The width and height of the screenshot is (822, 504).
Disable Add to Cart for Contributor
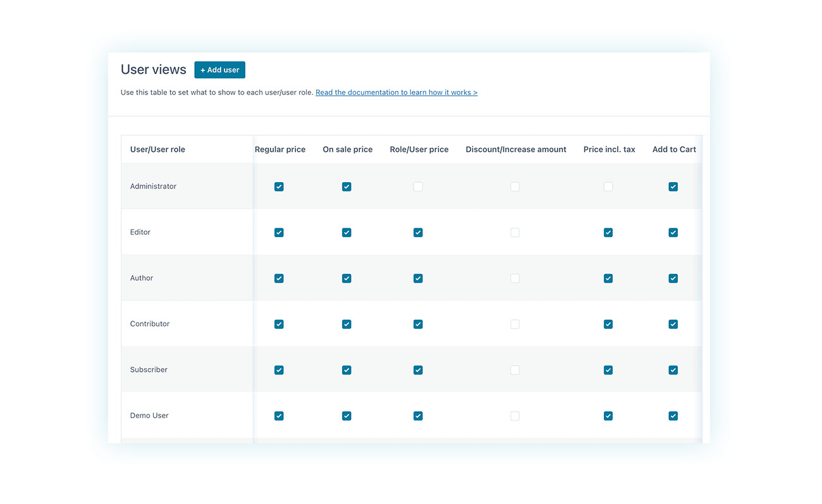673,324
